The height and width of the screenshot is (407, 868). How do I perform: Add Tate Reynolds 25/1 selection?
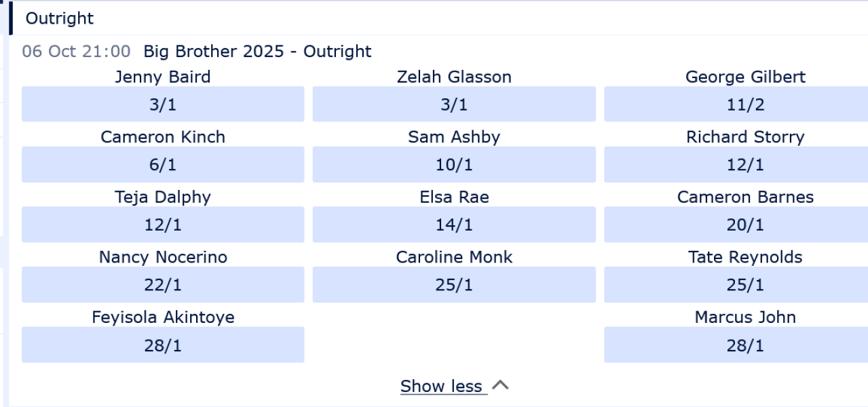[x=744, y=285]
